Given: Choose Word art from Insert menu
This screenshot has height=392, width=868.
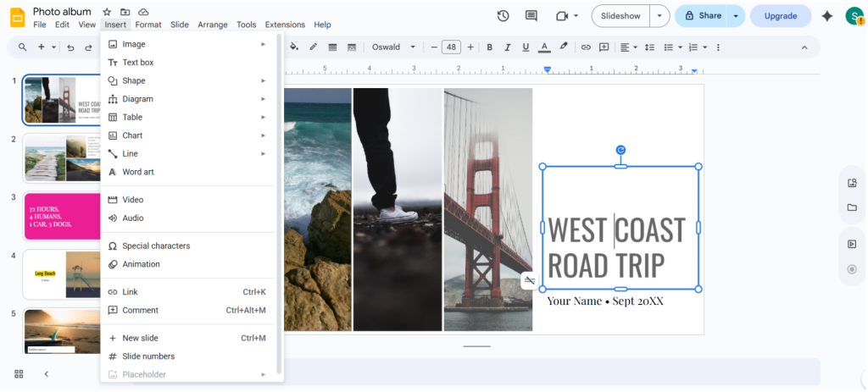Looking at the screenshot, I should pos(187,172).
